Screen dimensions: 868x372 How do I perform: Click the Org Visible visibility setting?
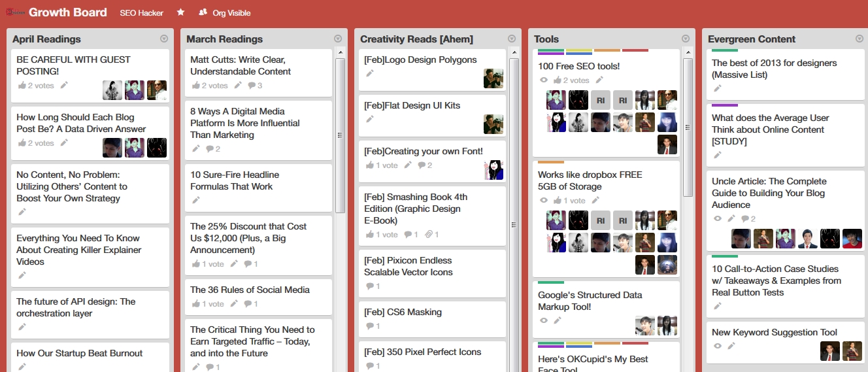point(231,13)
